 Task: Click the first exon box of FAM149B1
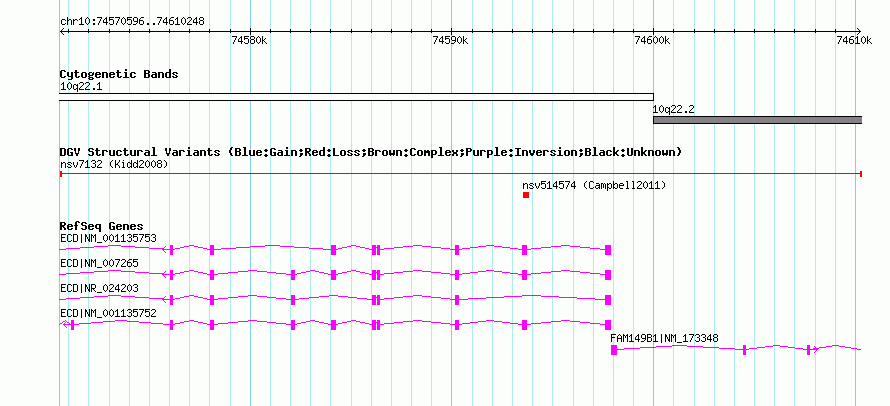click(614, 350)
